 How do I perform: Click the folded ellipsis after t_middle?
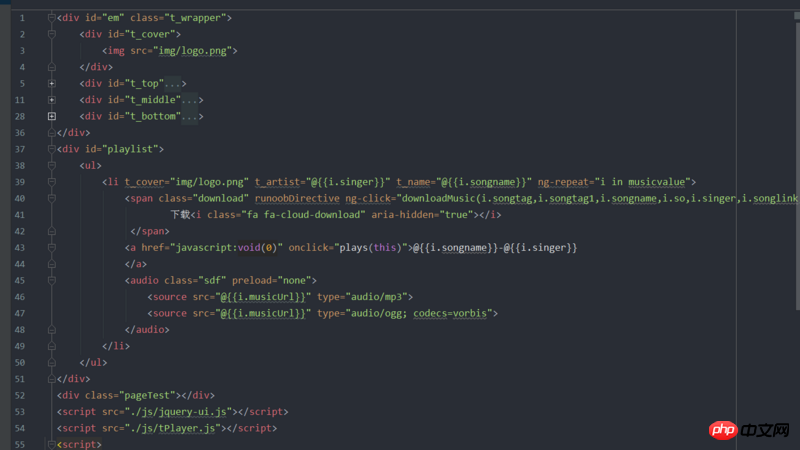point(189,100)
